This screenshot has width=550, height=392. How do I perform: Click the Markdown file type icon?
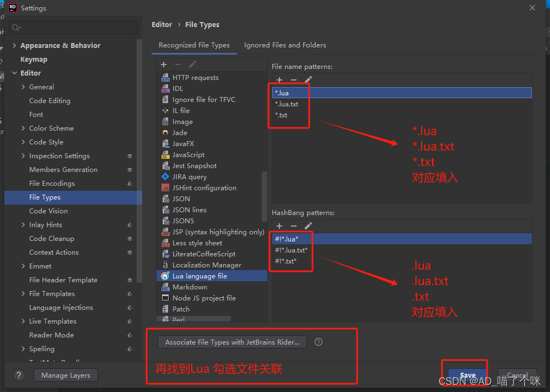pyautogui.click(x=165, y=287)
